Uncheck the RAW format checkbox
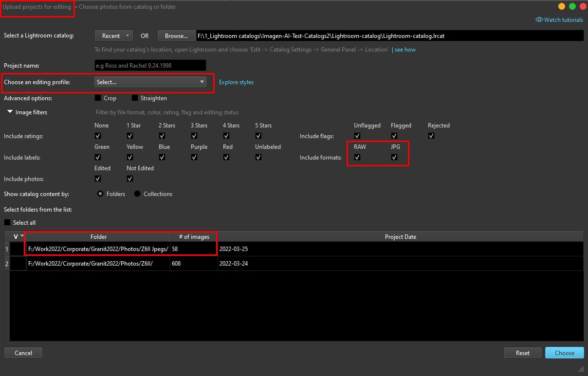The width and height of the screenshot is (588, 376). pos(357,158)
